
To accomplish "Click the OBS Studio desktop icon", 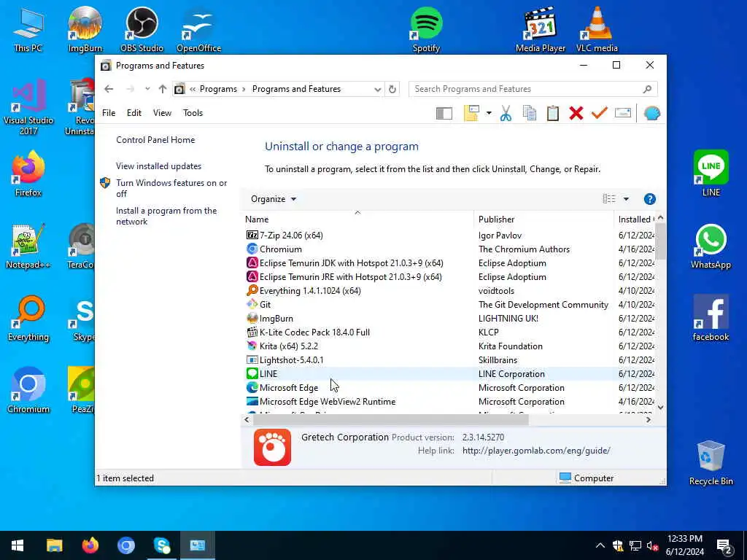I will coord(142,29).
